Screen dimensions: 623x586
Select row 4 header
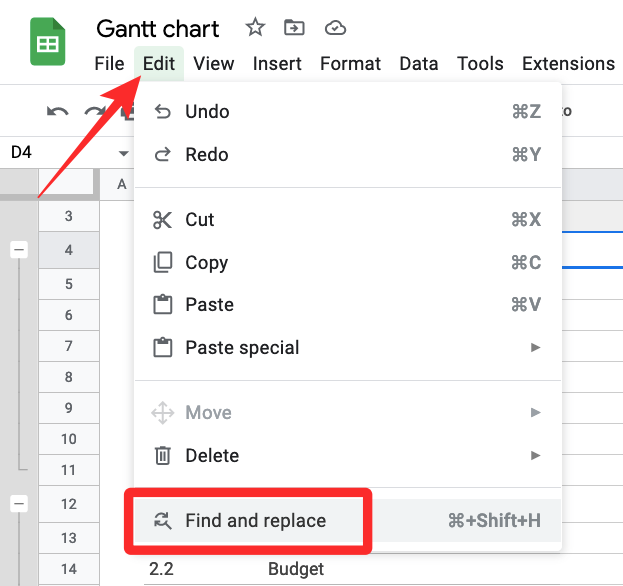[x=69, y=250]
